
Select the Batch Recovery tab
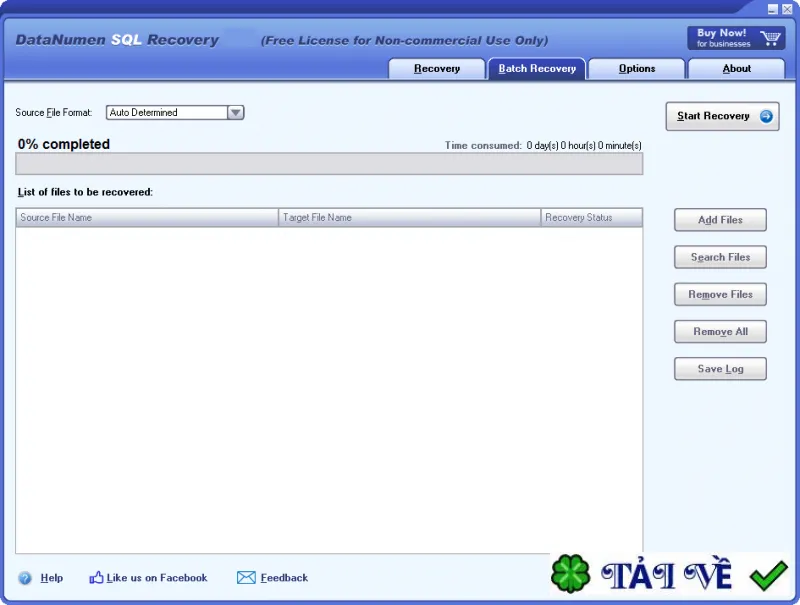537,69
